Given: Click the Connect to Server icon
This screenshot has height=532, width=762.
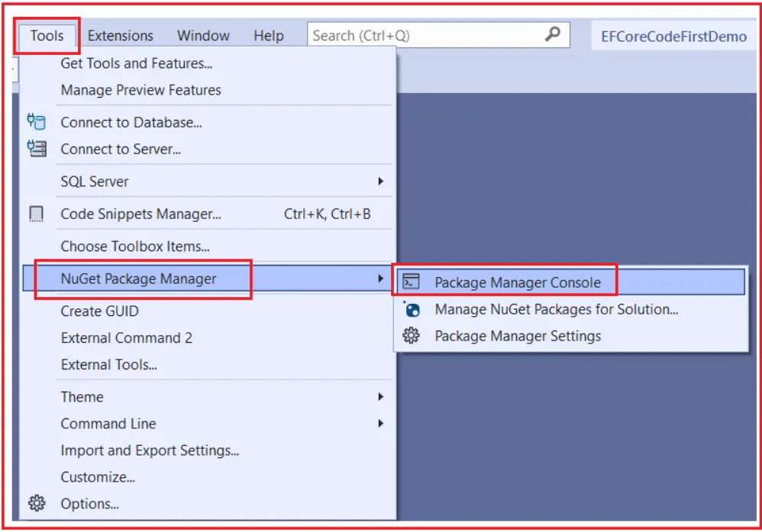Looking at the screenshot, I should pos(37,149).
